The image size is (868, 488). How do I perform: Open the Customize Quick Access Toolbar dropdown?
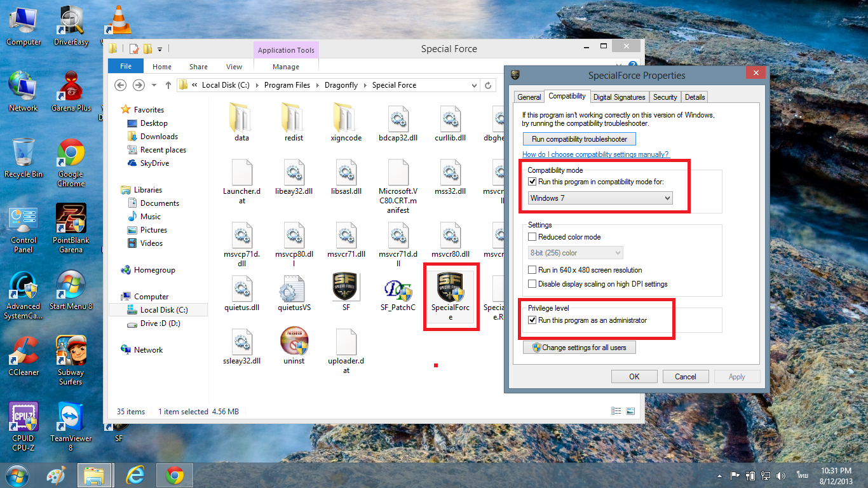(x=160, y=49)
